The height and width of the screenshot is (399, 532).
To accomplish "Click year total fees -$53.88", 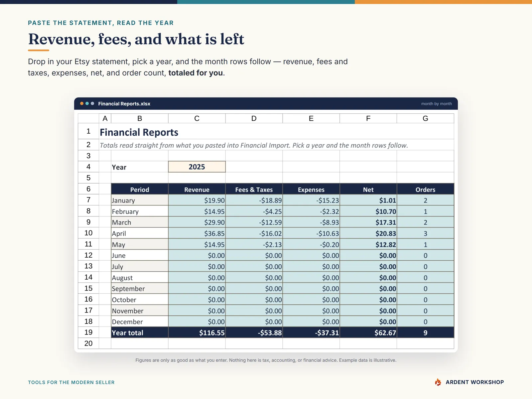I will coord(254,332).
